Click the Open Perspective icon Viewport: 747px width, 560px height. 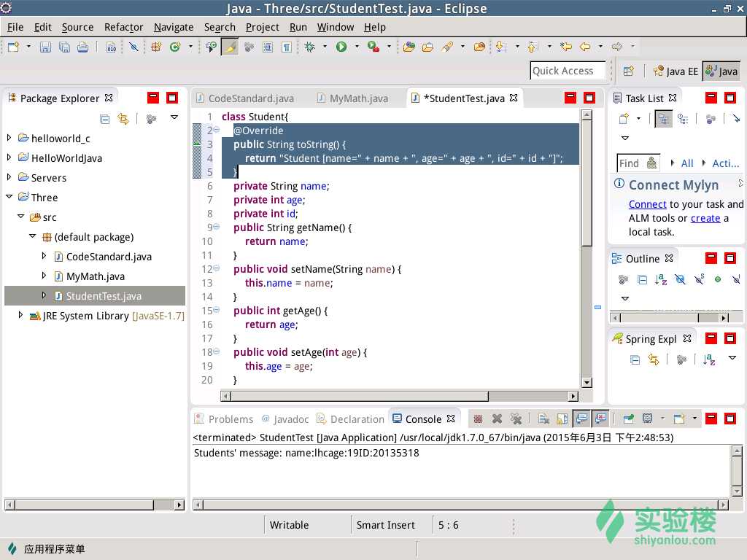(628, 71)
